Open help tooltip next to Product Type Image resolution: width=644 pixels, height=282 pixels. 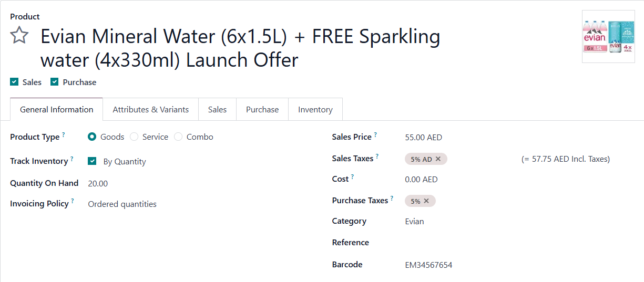(64, 135)
